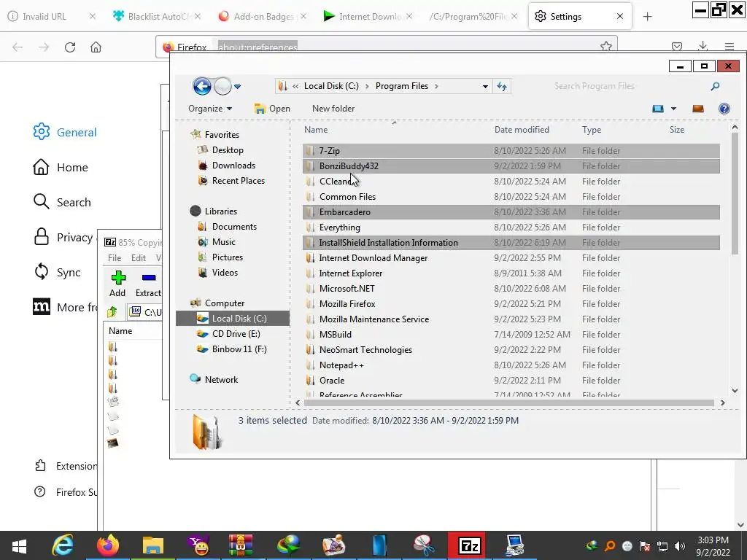Expand the view options dropdown arrow

tap(673, 109)
